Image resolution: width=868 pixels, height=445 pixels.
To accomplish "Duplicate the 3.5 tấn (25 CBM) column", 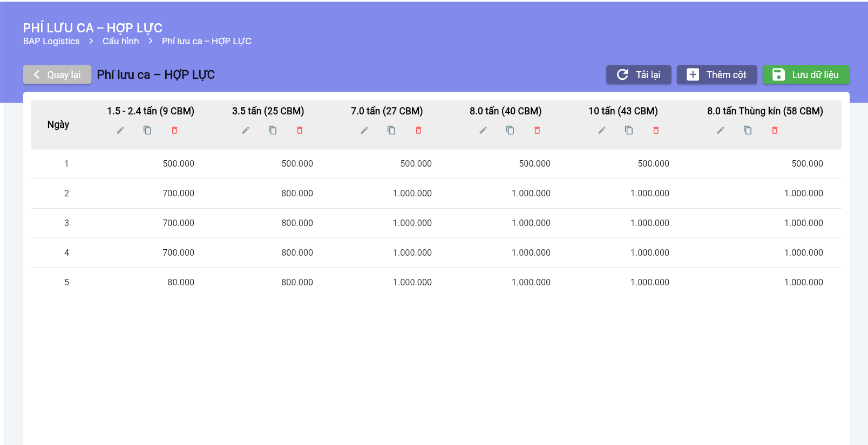I will click(x=273, y=130).
